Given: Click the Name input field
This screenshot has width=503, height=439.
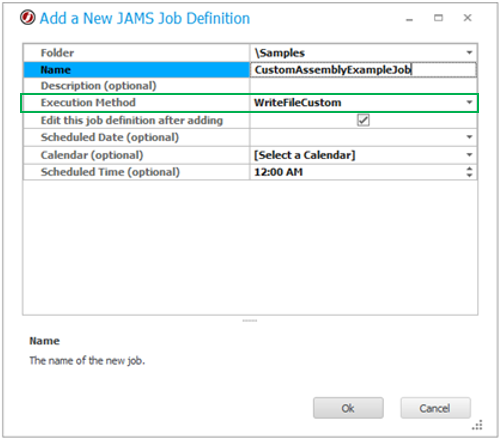Looking at the screenshot, I should click(363, 70).
